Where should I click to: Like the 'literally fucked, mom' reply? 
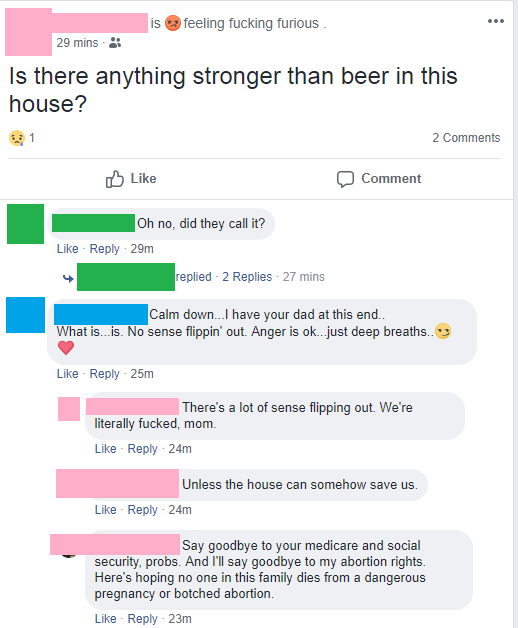[105, 449]
